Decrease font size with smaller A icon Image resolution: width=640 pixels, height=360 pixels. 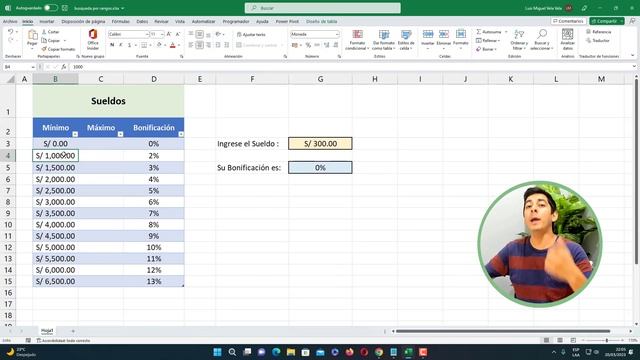pos(178,34)
